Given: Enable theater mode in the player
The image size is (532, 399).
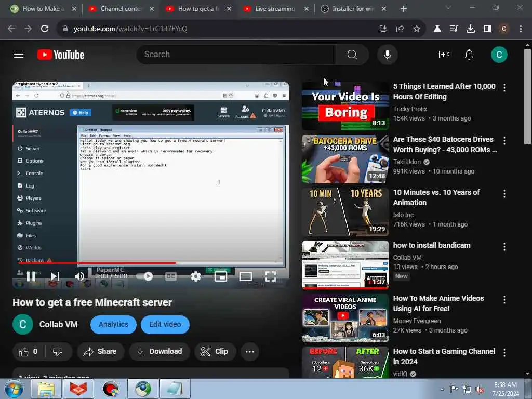Looking at the screenshot, I should tap(245, 276).
